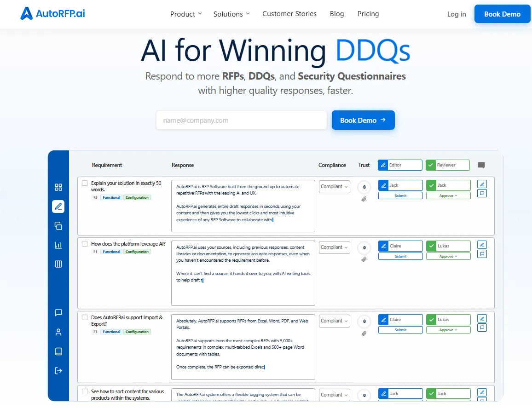Submit response in 'Import & Export' row

400,330
